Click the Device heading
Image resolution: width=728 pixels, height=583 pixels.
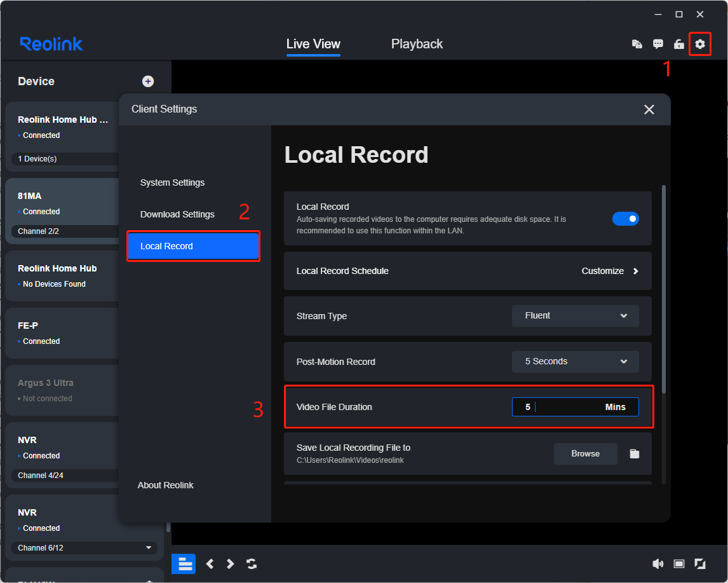pos(36,81)
